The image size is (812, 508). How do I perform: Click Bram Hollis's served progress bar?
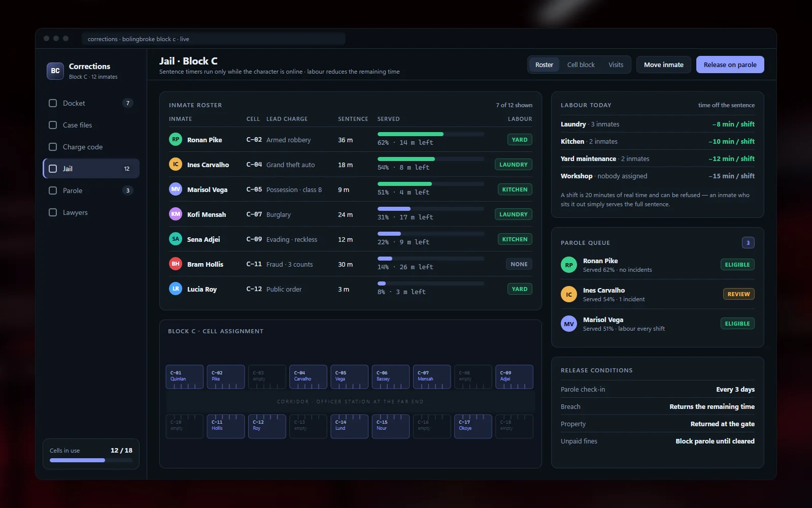[431, 259]
